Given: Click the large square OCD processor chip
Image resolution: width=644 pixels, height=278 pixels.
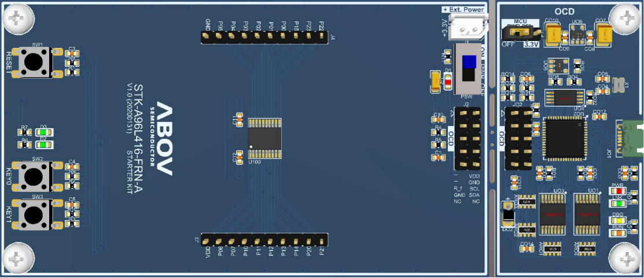Looking at the screenshot, I should point(565,138).
